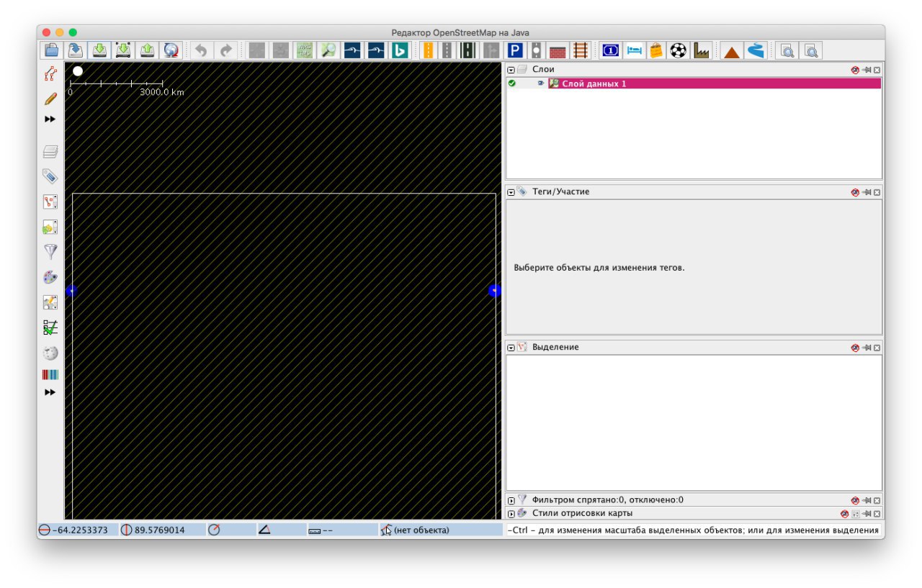Screen dimensions: 922x588
Task: Choose the railway track preset icon
Action: click(581, 50)
